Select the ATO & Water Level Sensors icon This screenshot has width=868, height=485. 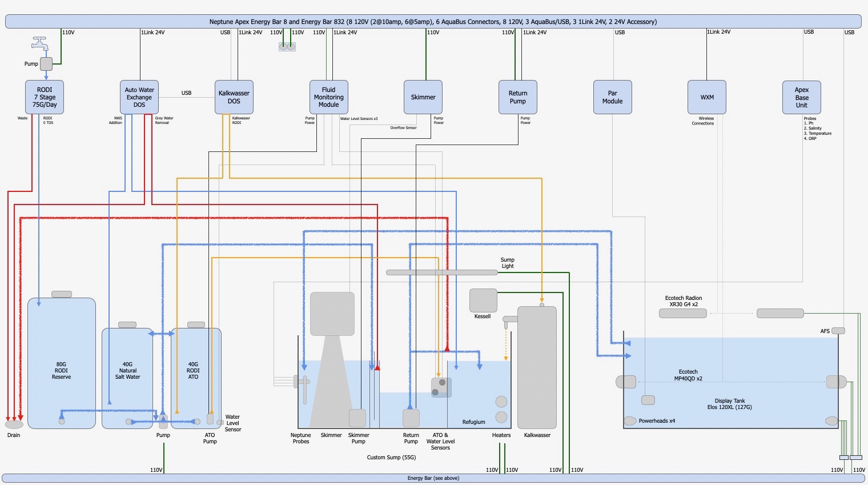[x=441, y=388]
